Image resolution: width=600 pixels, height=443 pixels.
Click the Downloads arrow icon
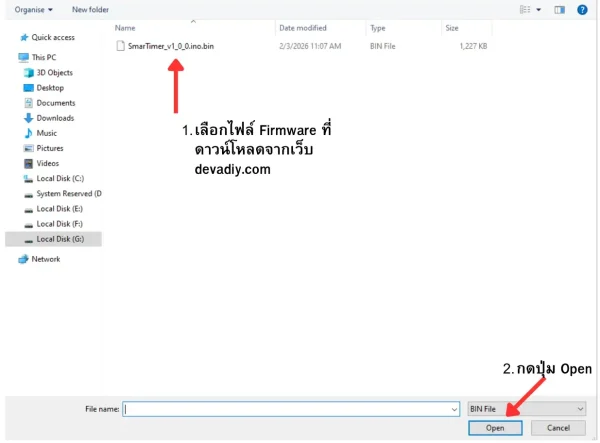[x=28, y=118]
